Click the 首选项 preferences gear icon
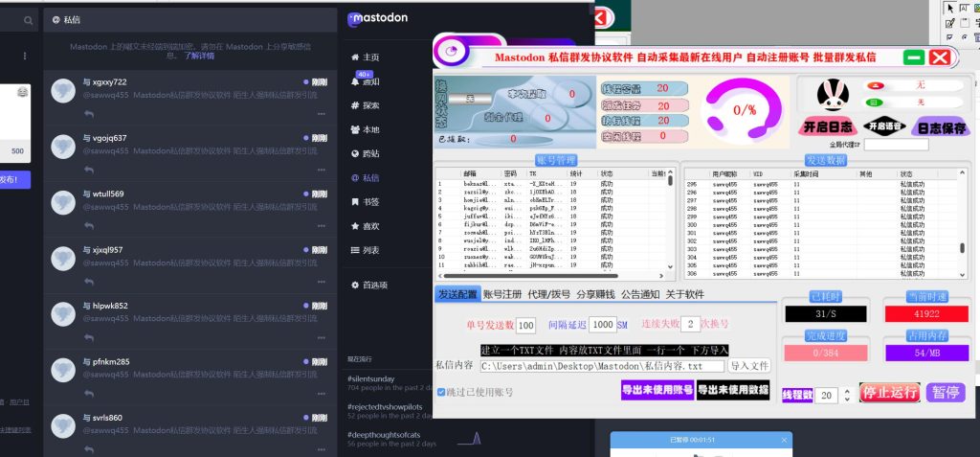 [x=355, y=286]
